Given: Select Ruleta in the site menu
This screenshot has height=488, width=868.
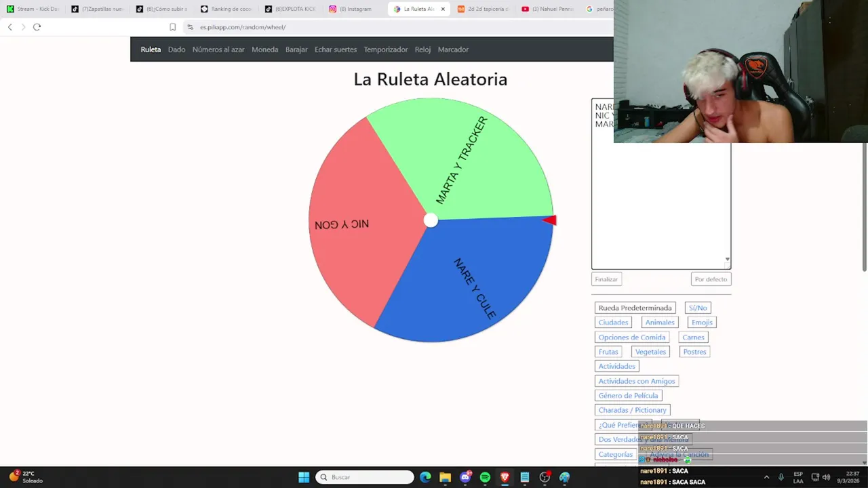Looking at the screenshot, I should point(151,49).
